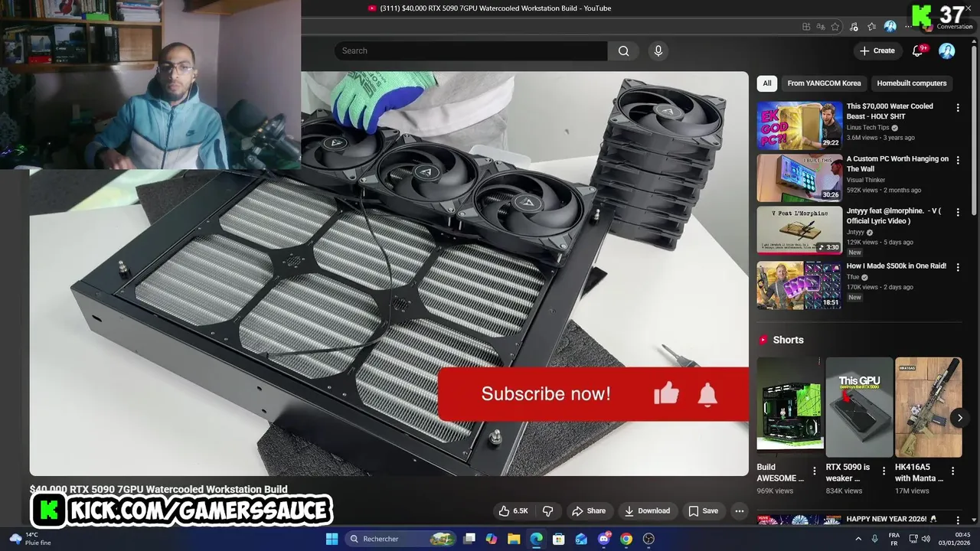Open menu for How I Made $500k video
The width and height of the screenshot is (980, 551).
coord(958,267)
